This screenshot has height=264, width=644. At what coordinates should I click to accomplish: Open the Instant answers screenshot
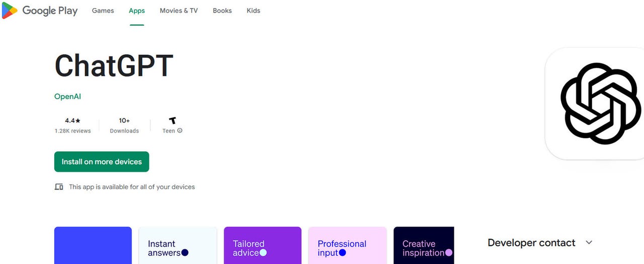tap(178, 245)
